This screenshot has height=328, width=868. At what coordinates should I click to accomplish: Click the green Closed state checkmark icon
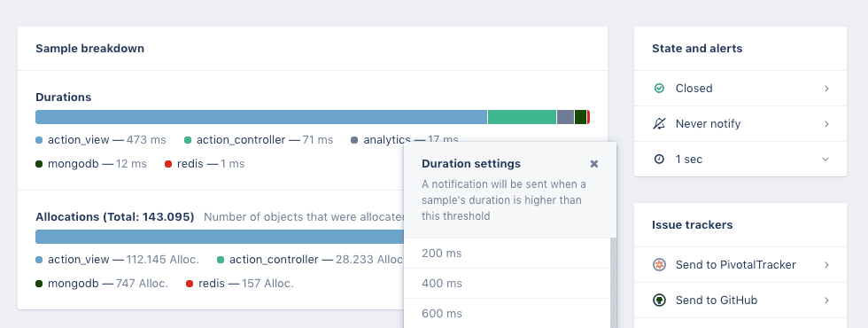click(x=659, y=88)
